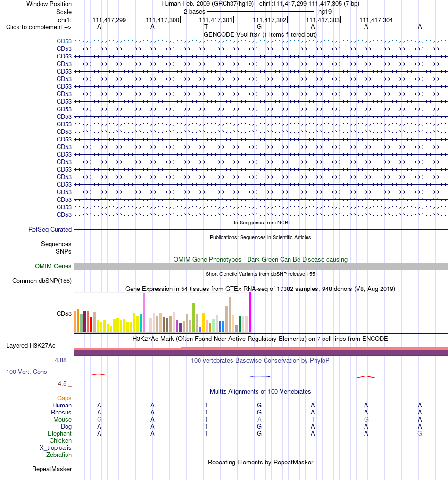
Task: Click the Common dbSNP(155) track label
Action: coord(42,281)
